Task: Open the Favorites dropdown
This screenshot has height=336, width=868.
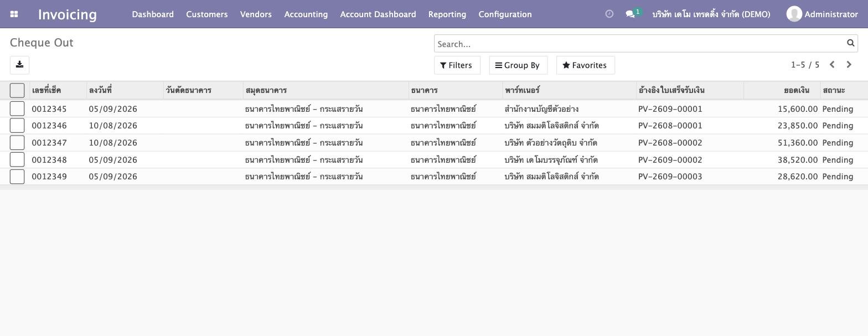Action: [x=585, y=65]
